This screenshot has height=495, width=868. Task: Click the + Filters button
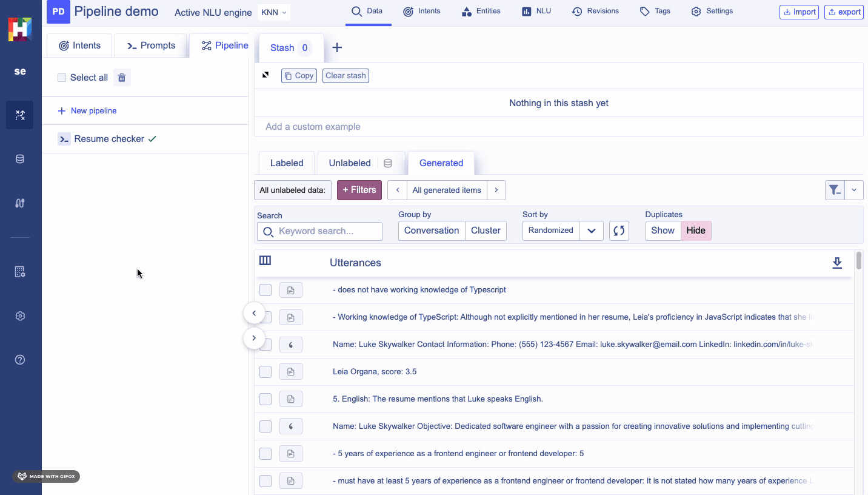coord(359,190)
